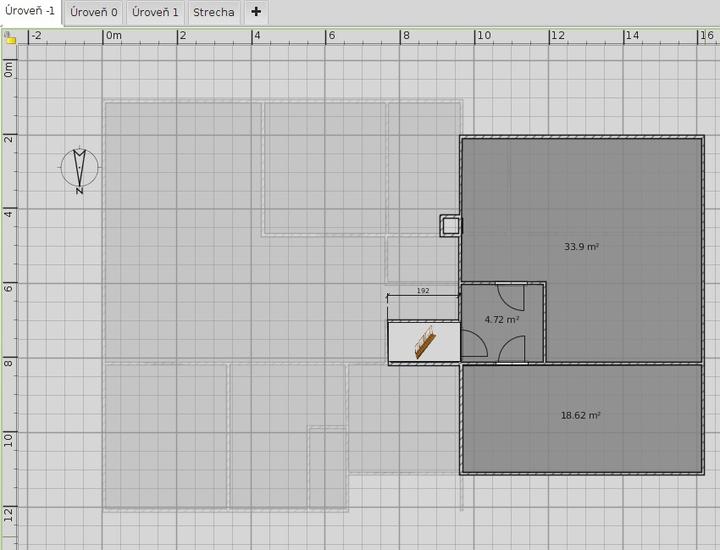Click the 10 mark on the vertical ruler
The image size is (720, 550).
[x=9, y=438]
